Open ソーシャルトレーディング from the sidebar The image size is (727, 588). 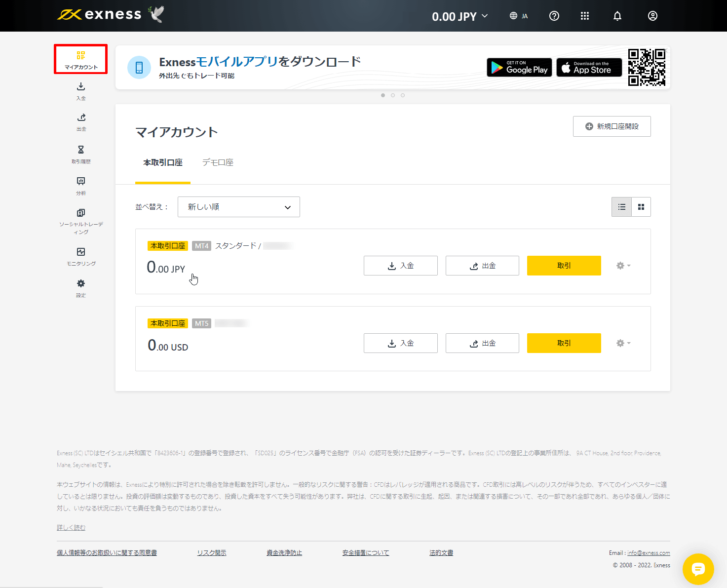point(80,219)
